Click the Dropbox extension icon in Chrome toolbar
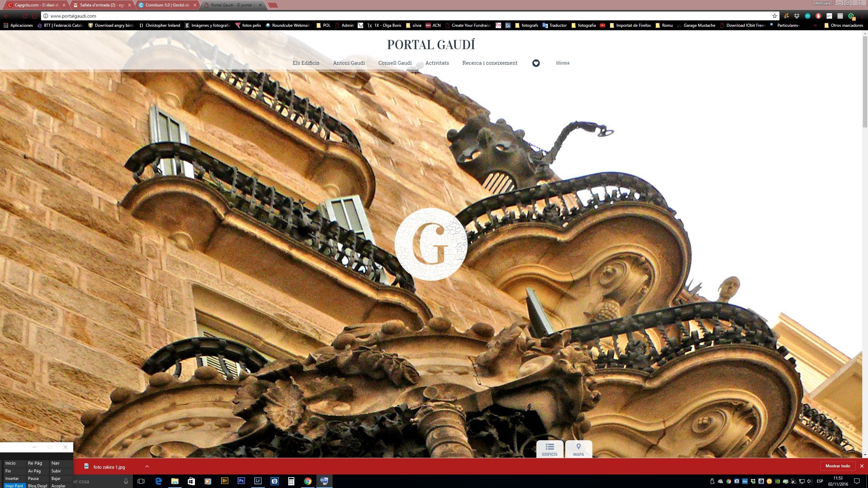 click(x=797, y=16)
